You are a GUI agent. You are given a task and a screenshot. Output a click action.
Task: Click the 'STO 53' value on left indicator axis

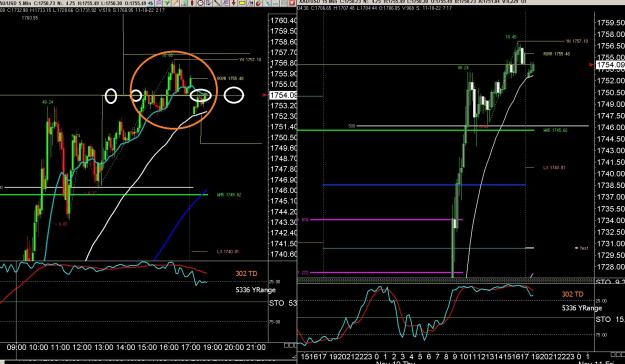(x=283, y=303)
